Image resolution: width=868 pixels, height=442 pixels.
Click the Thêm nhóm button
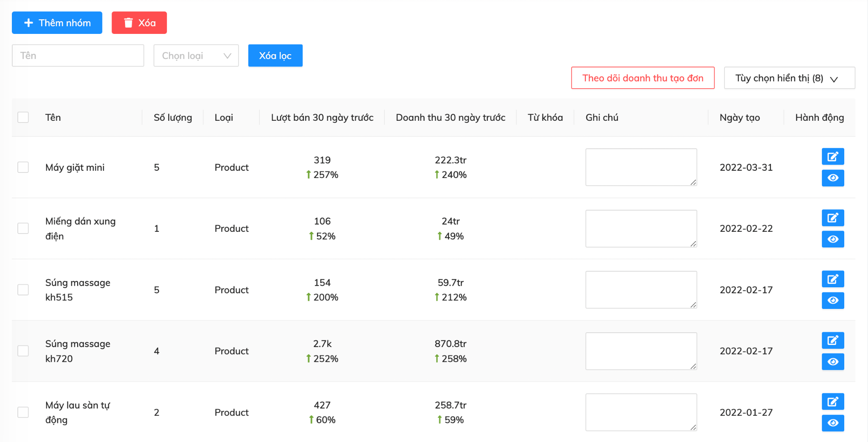click(x=57, y=23)
